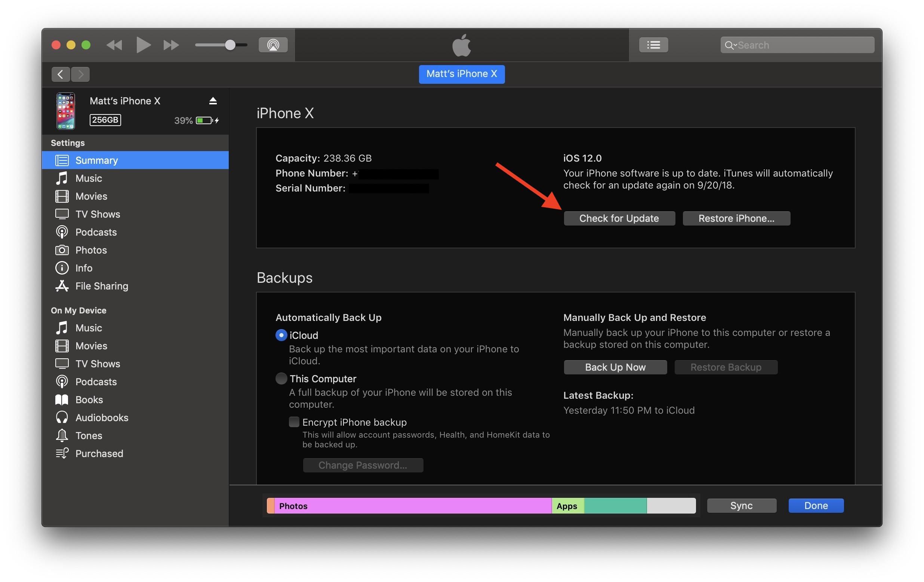Click the Change Password... button
Image resolution: width=924 pixels, height=582 pixels.
coord(363,465)
